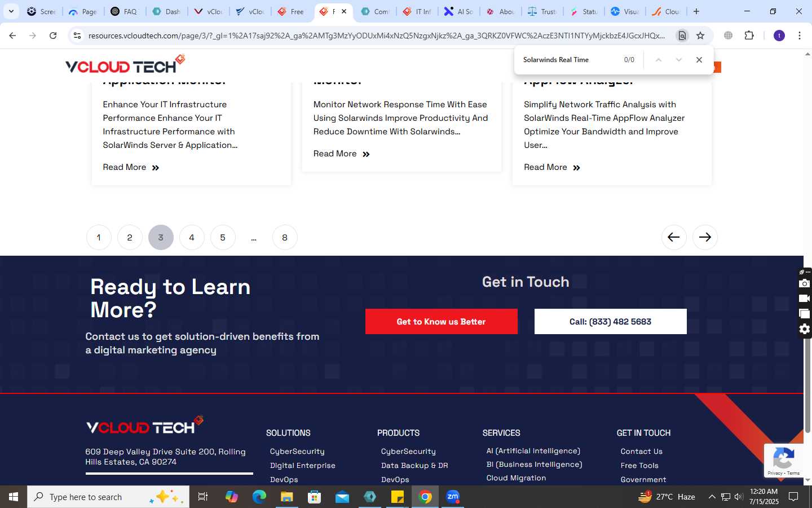
Task: Click the screenshot camera icon on sidebar
Action: pos(805,283)
